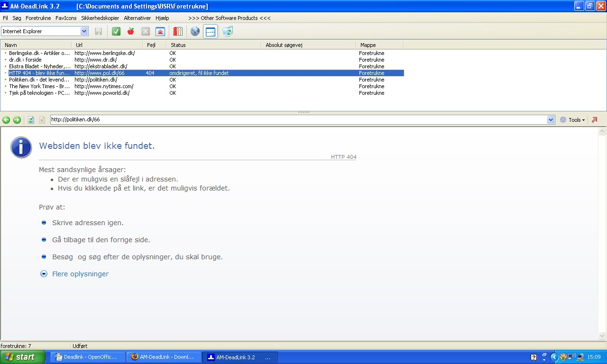Viewport: 607px width, 364px height.
Task: Click the wireless network tray icon
Action: tap(571, 357)
